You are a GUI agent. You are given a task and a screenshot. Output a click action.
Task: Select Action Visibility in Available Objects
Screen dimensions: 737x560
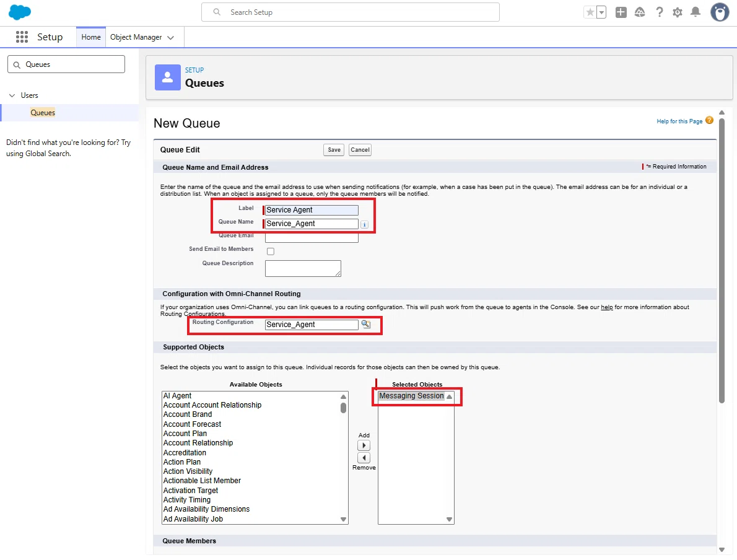click(x=188, y=471)
